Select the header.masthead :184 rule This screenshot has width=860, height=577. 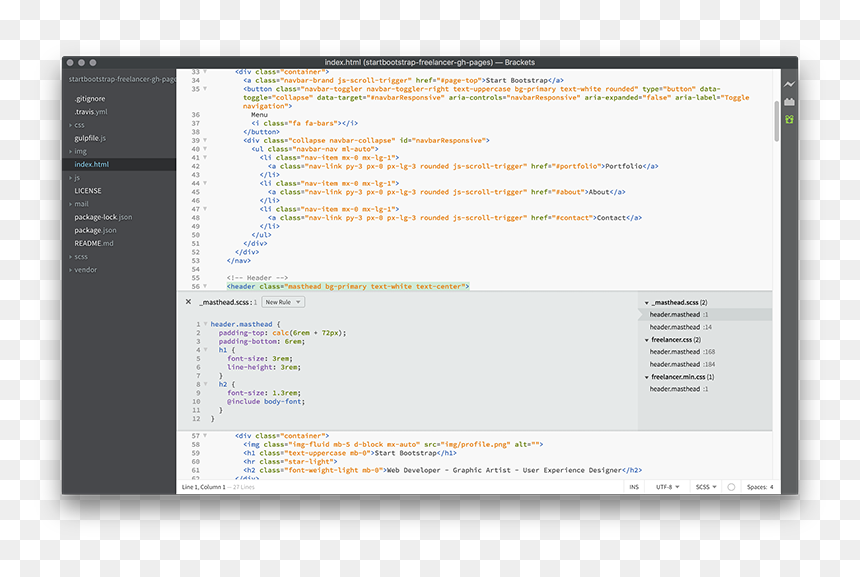(x=682, y=365)
